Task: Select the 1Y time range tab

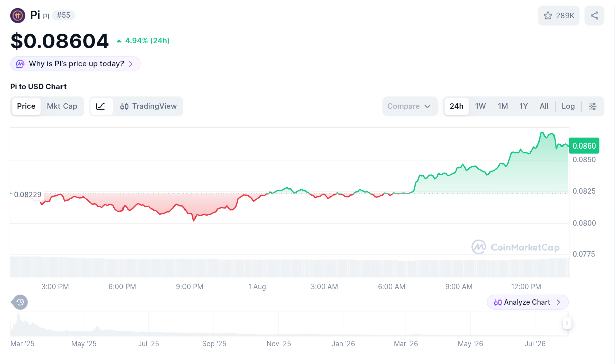Action: [x=524, y=106]
